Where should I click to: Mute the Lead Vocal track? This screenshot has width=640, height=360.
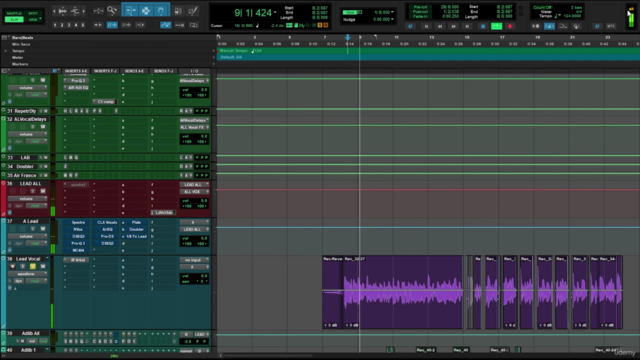pyautogui.click(x=42, y=267)
